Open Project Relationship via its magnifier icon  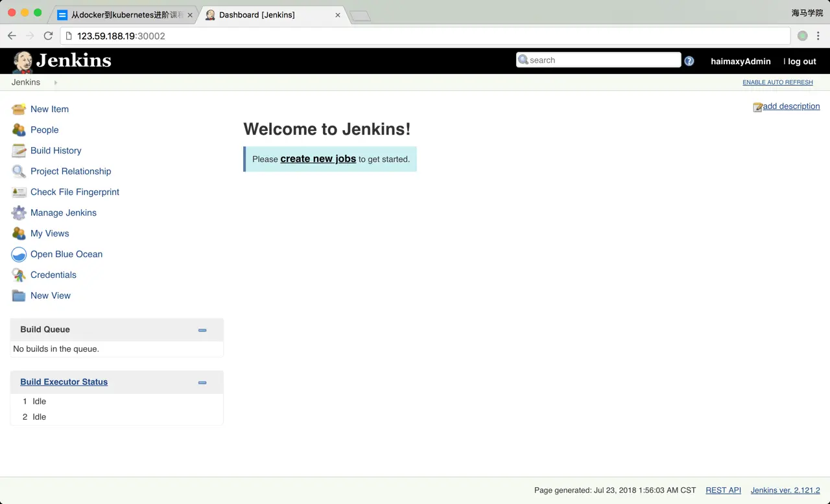tap(18, 171)
